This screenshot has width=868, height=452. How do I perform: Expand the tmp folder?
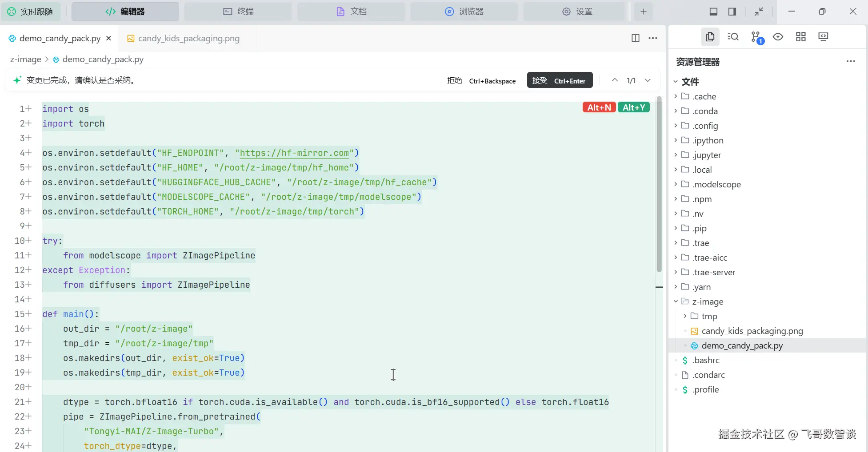709,316
